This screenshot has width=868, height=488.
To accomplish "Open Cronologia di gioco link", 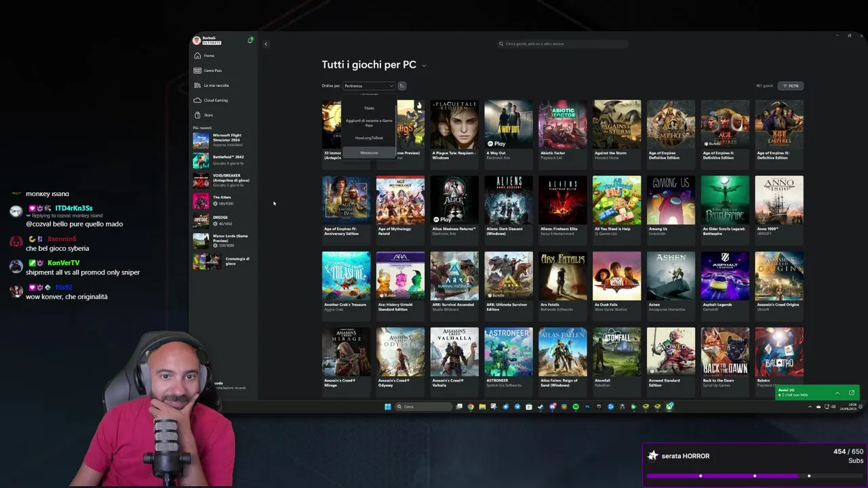I will coord(222,261).
